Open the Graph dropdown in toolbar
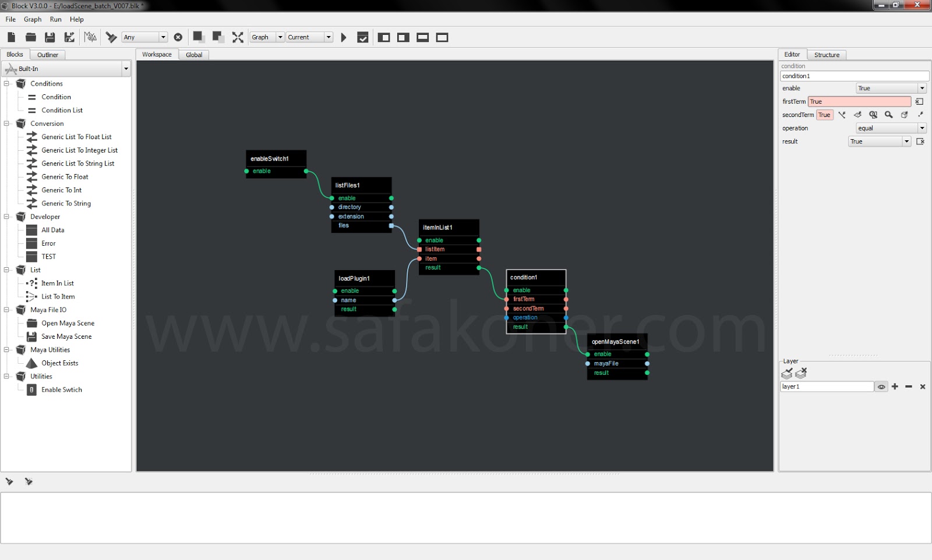The width and height of the screenshot is (932, 560). 267,37
